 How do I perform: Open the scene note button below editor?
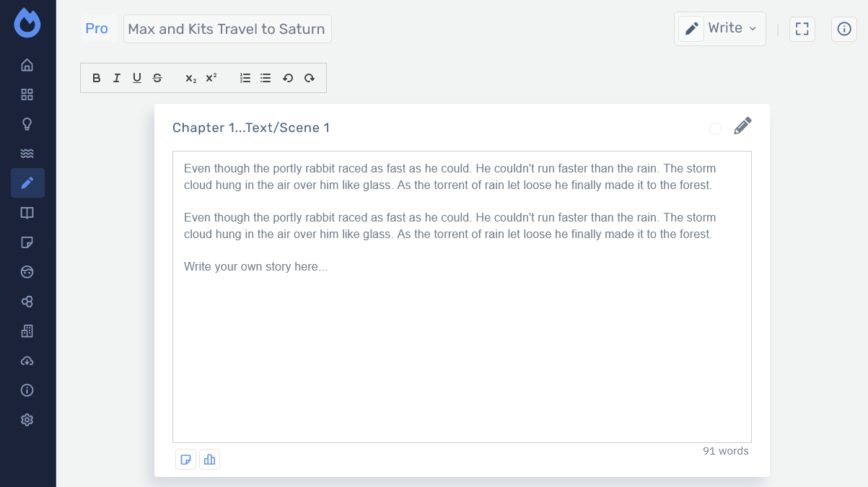(x=186, y=460)
